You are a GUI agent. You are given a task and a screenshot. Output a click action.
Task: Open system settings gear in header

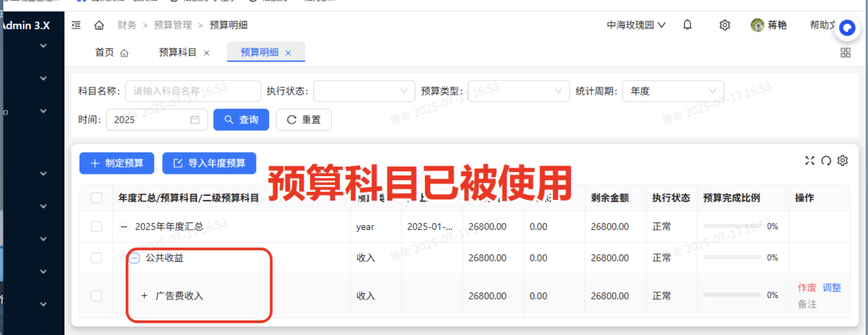coord(725,25)
